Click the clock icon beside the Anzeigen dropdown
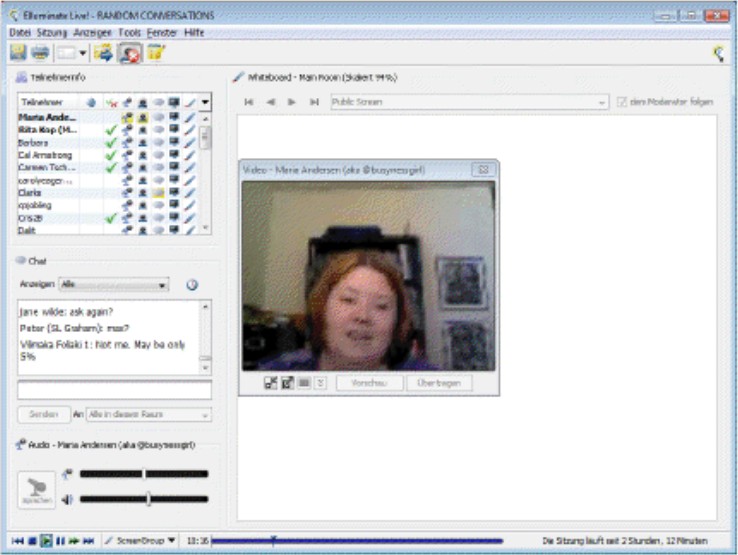 tap(192, 285)
